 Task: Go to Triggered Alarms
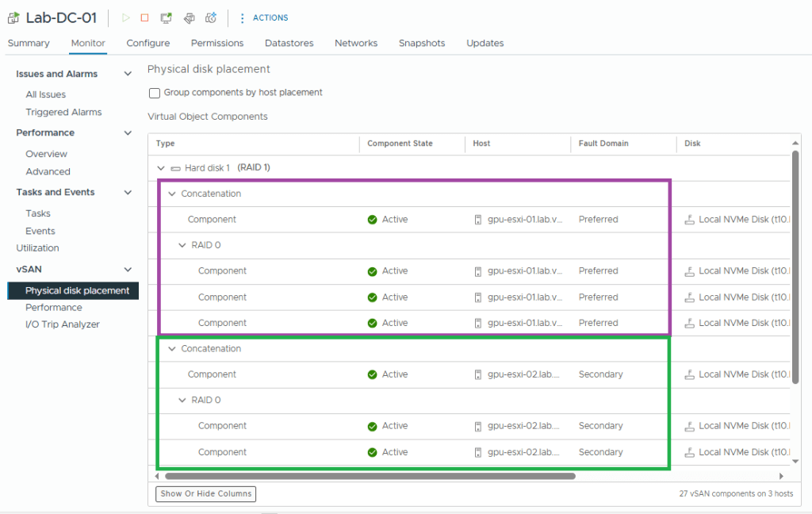(63, 112)
